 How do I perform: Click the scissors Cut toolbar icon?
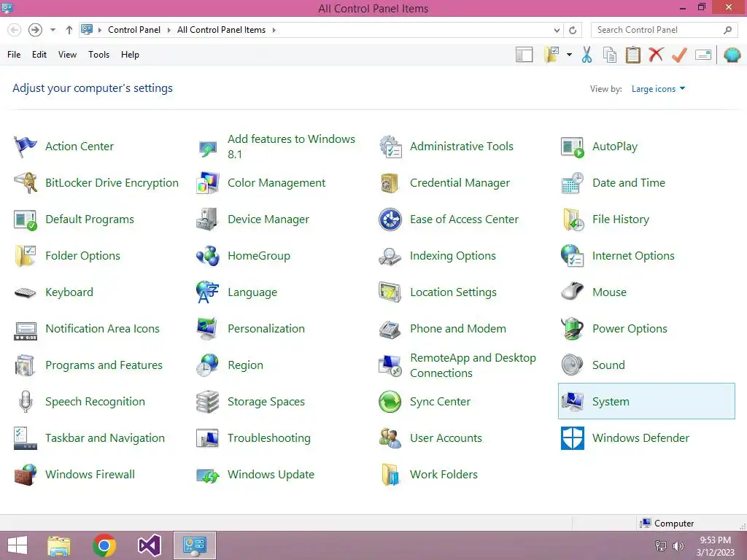pyautogui.click(x=587, y=55)
